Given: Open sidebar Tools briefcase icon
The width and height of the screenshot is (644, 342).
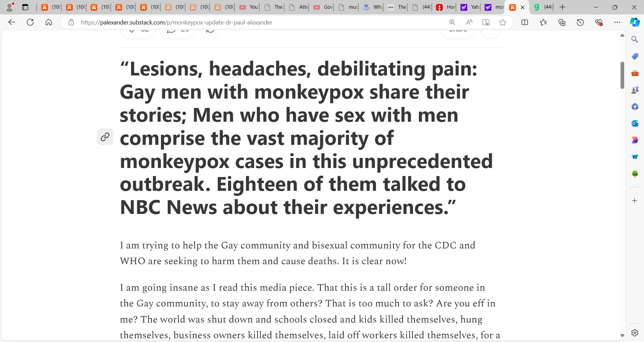Looking at the screenshot, I should point(635,73).
